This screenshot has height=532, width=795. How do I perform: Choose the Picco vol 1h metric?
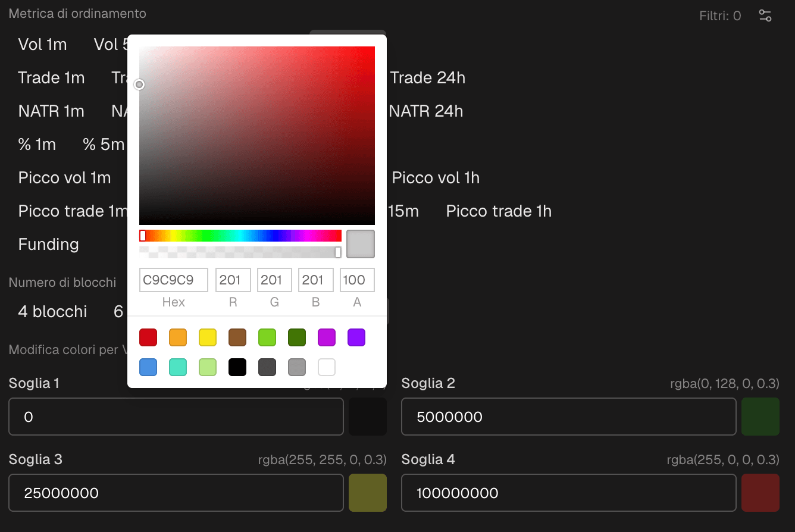click(x=436, y=178)
